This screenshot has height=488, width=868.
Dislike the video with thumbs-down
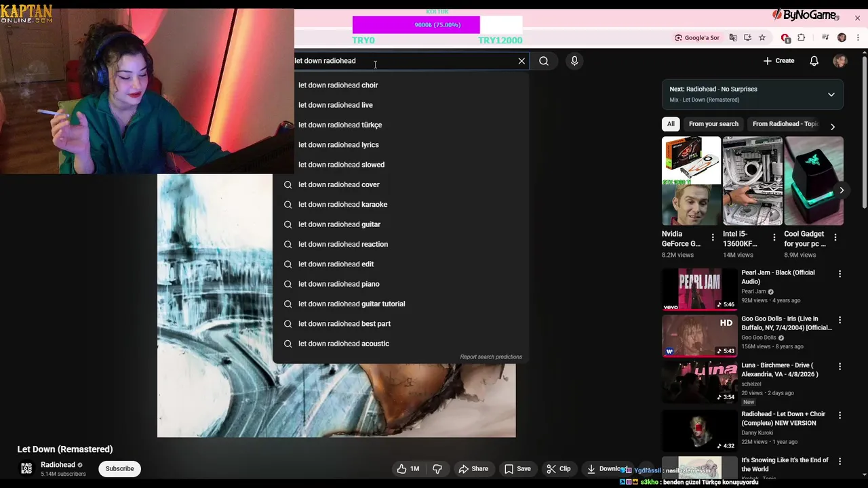point(437,468)
